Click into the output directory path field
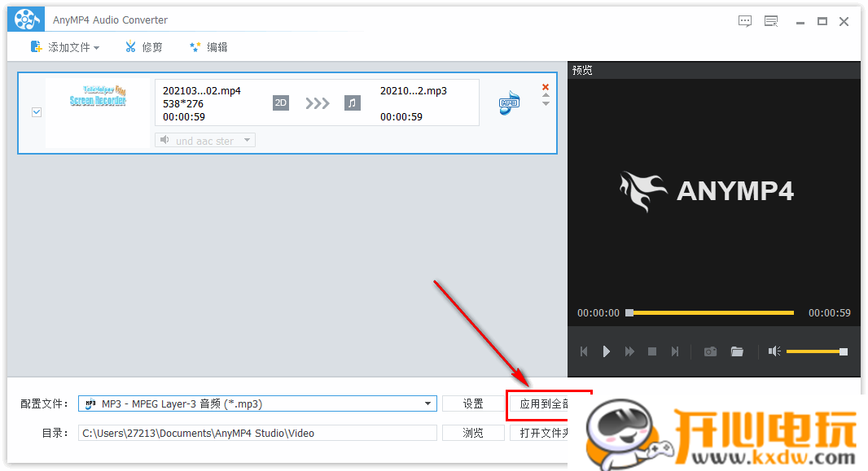 tap(257, 433)
